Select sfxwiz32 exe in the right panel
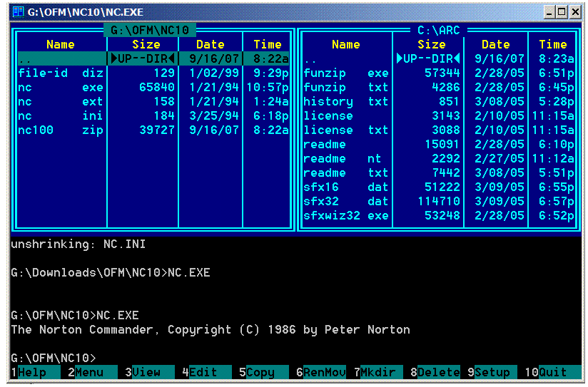This screenshot has height=387, width=588. [439, 215]
